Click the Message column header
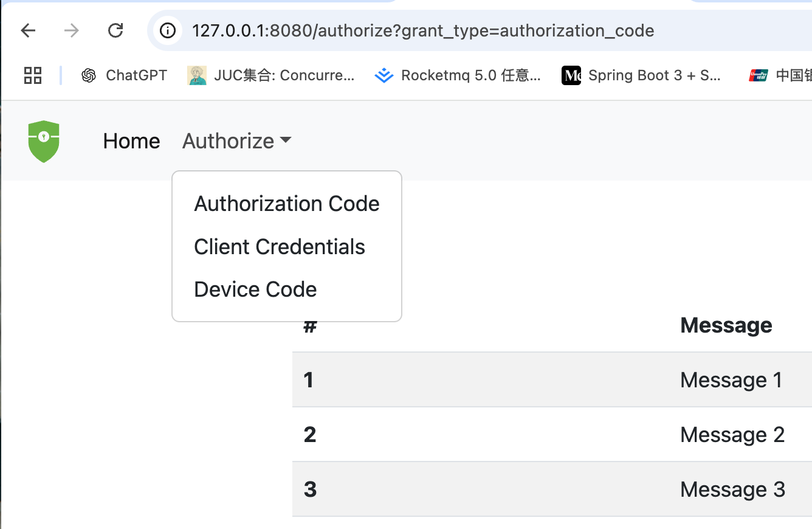 pyautogui.click(x=726, y=325)
